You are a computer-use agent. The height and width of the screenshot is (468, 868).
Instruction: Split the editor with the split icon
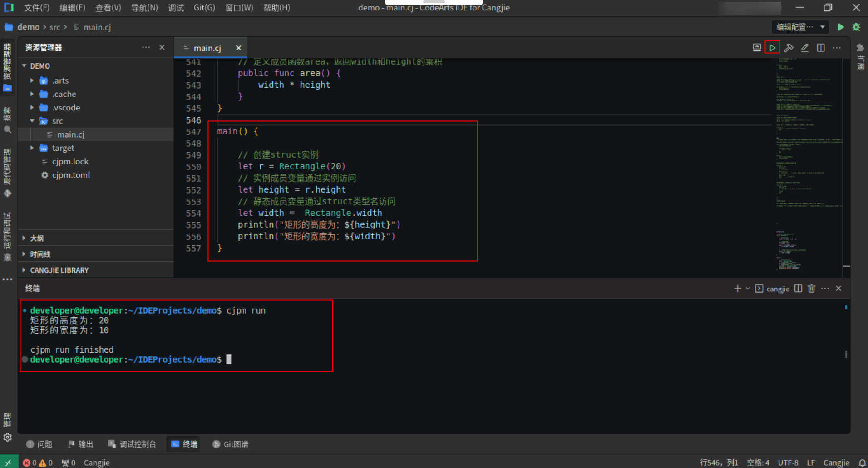point(821,48)
